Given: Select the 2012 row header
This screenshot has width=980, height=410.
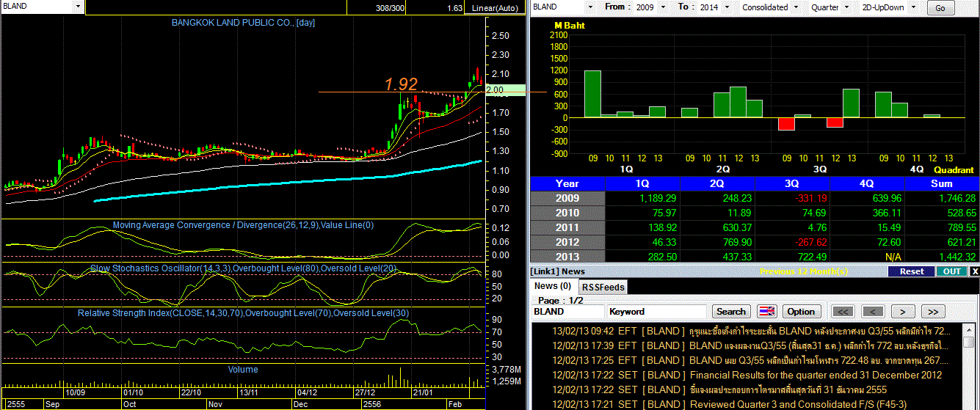Looking at the screenshot, I should (x=567, y=242).
